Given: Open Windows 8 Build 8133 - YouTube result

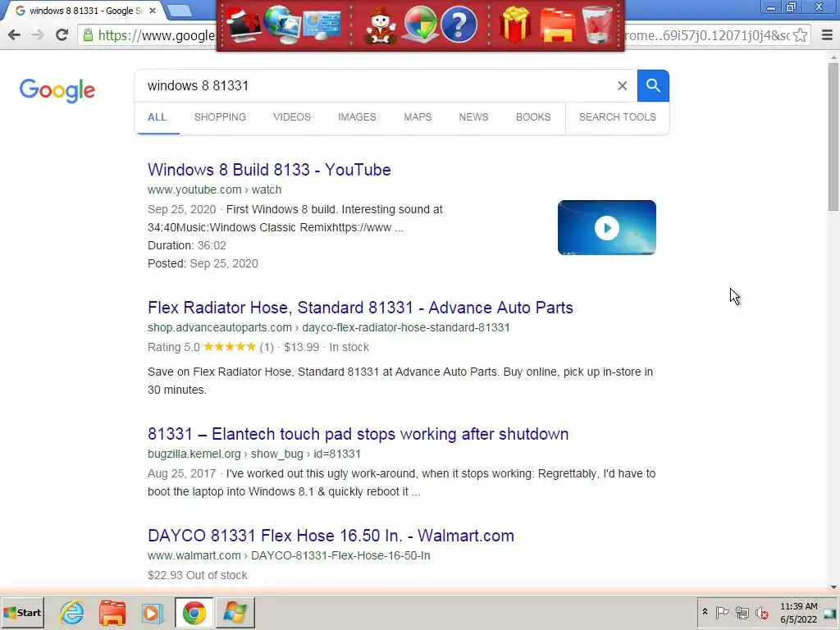Looking at the screenshot, I should [x=269, y=170].
